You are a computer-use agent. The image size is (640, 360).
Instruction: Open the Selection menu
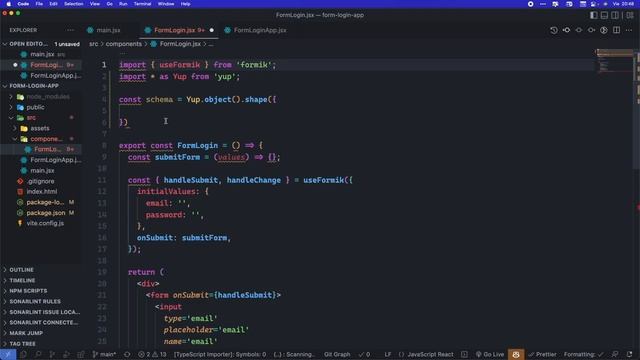pyautogui.click(x=73, y=4)
